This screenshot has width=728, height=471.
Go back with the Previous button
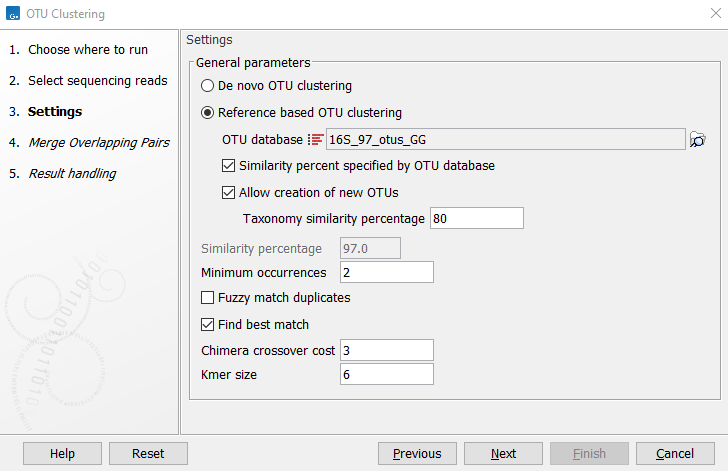pos(417,453)
